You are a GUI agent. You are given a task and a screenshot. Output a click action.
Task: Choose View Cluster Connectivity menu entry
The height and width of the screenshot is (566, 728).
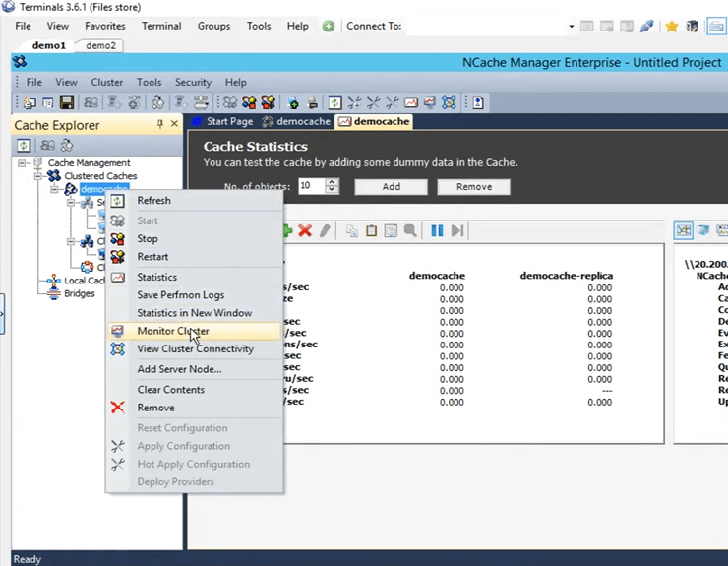tap(194, 349)
